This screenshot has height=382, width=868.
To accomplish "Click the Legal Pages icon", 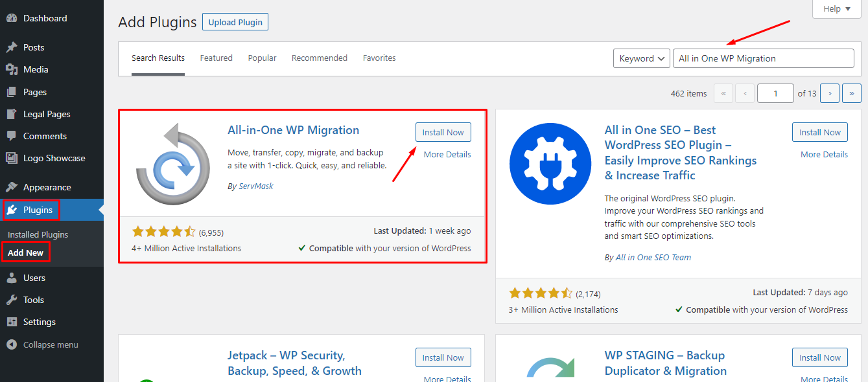I will coord(12,114).
